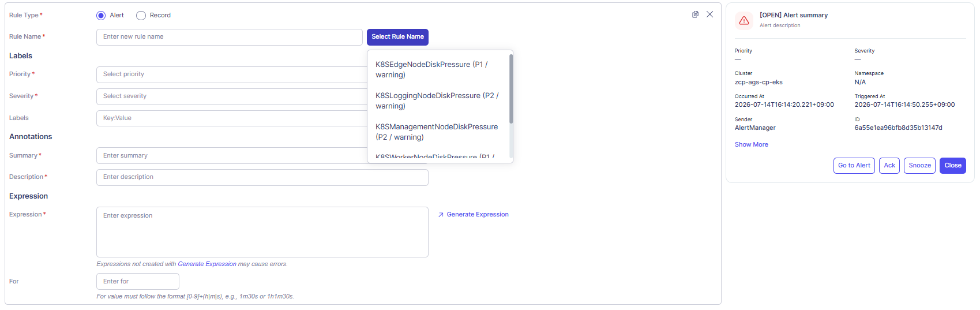Click the Enter expression text area

click(262, 232)
